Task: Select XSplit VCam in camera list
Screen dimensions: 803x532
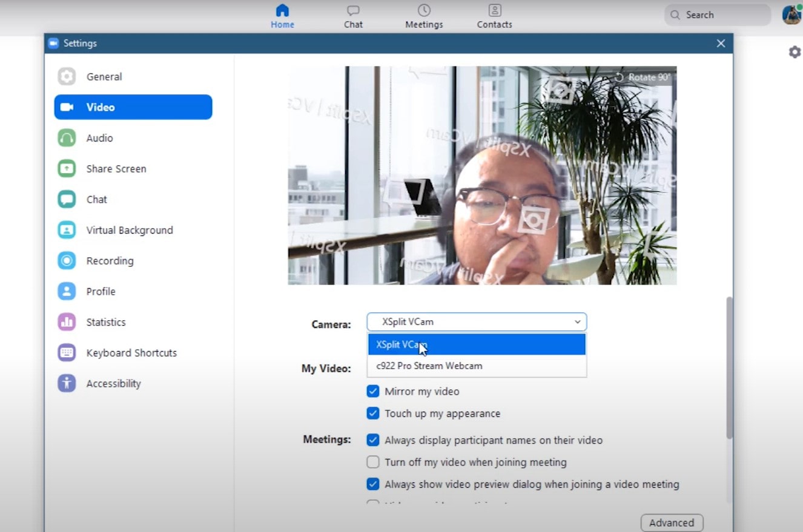Action: click(401, 344)
